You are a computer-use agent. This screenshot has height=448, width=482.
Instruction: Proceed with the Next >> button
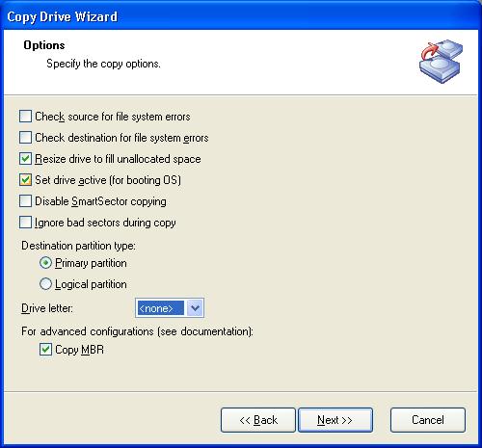click(x=335, y=420)
